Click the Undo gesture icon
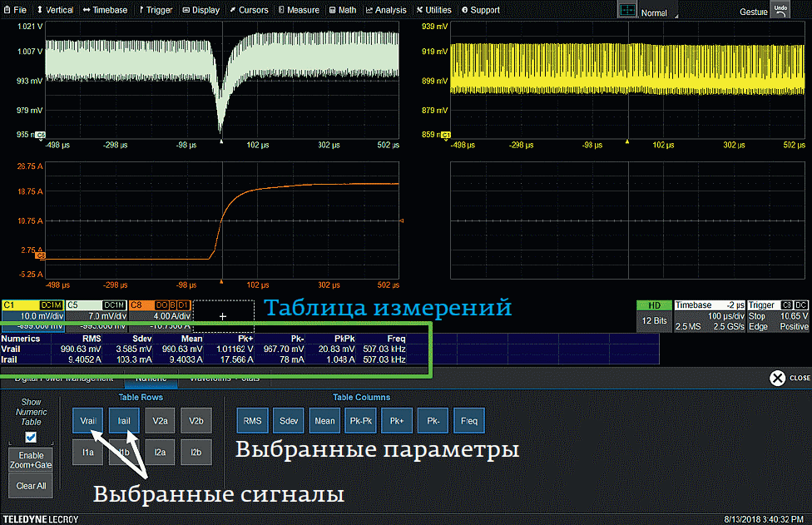Viewport: 812px width, 525px height. (779, 9)
